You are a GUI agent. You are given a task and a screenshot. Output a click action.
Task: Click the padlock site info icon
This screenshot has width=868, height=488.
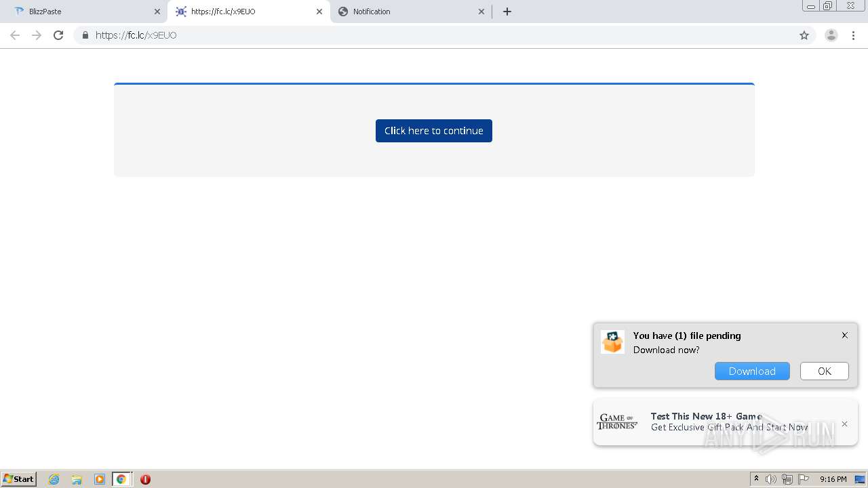85,35
